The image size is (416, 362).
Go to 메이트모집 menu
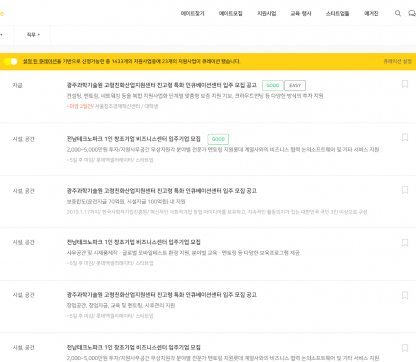click(230, 13)
